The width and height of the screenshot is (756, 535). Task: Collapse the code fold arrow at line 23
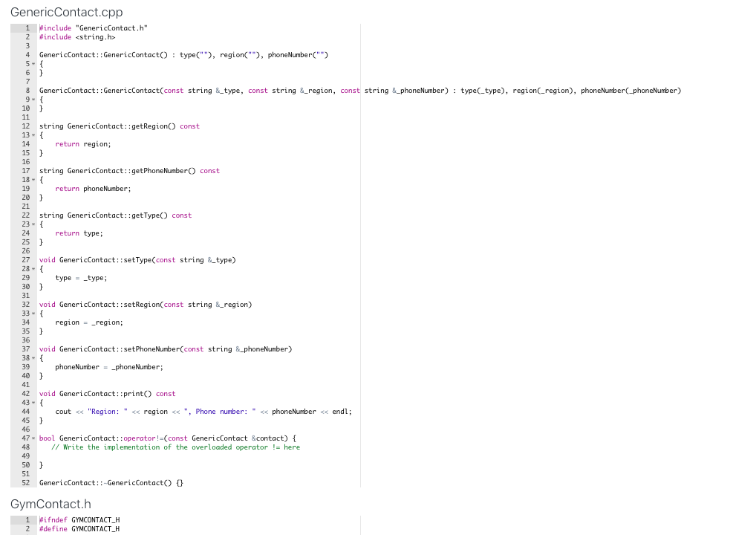[x=33, y=224]
